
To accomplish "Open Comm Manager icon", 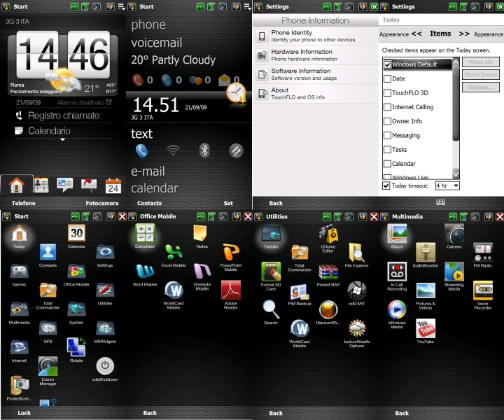I will 48,366.
